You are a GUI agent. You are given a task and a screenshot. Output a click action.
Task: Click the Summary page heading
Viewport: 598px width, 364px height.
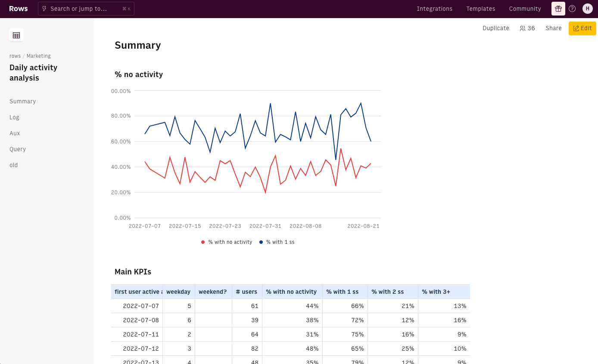138,45
